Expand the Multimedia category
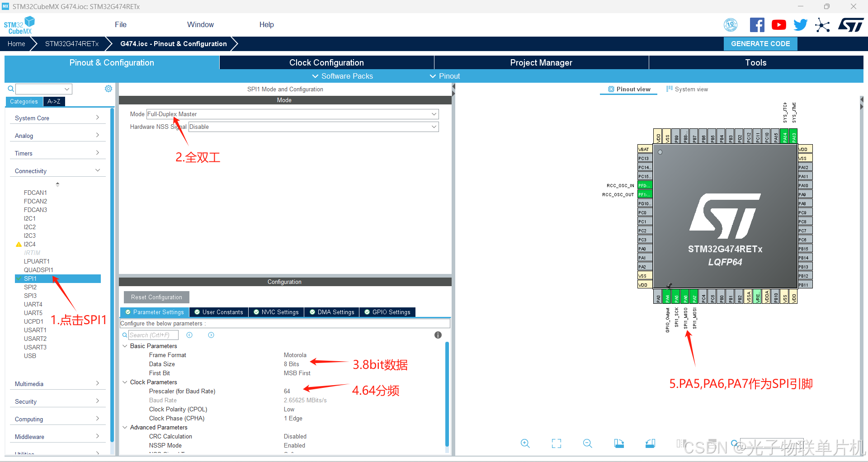The width and height of the screenshot is (868, 462). click(57, 384)
